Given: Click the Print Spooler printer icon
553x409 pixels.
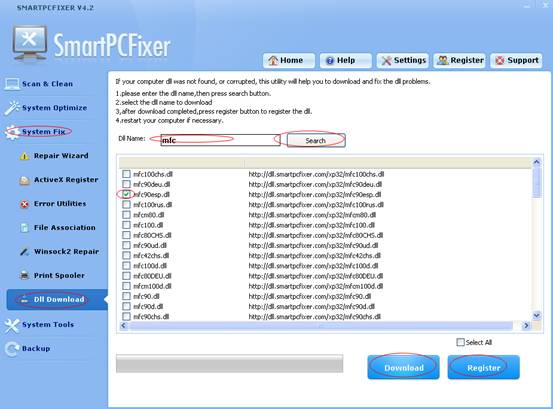Looking at the screenshot, I should [x=24, y=275].
